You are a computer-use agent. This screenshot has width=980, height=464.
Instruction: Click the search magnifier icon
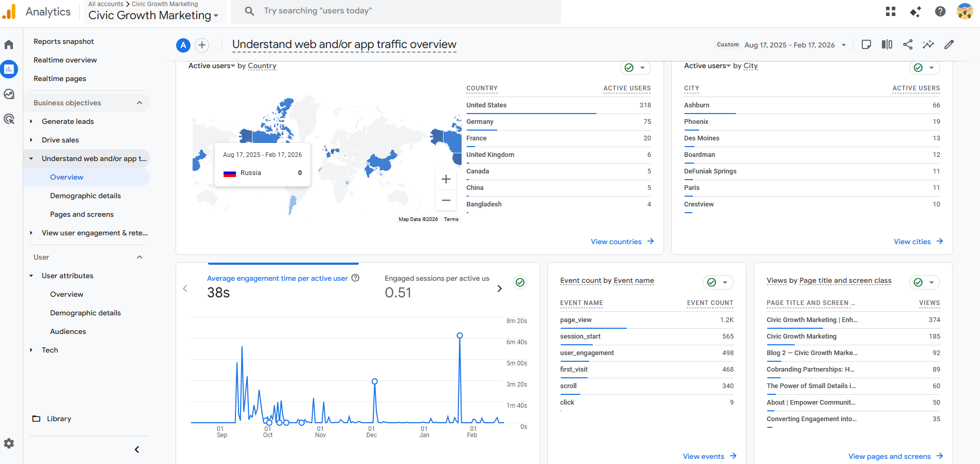click(x=249, y=11)
